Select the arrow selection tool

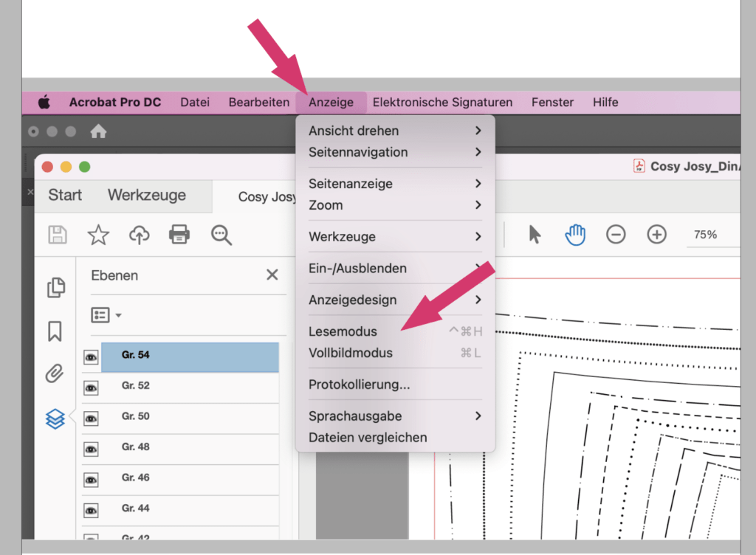click(535, 235)
